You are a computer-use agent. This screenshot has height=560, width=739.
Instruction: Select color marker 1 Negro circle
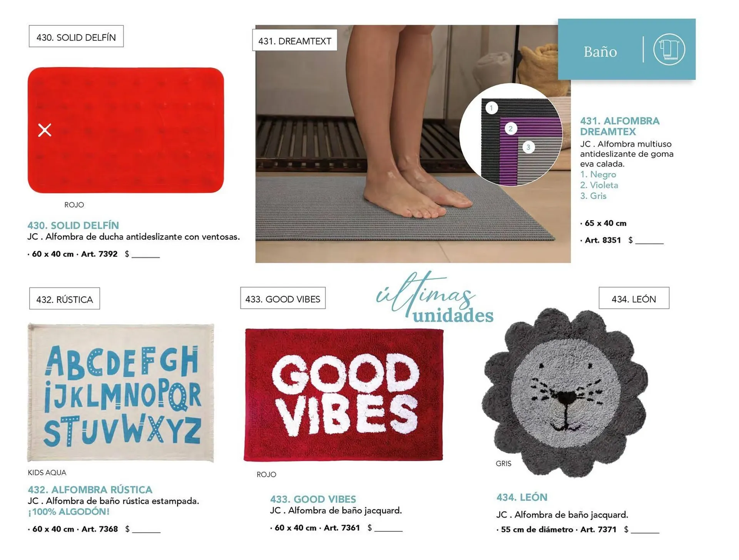[x=491, y=108]
